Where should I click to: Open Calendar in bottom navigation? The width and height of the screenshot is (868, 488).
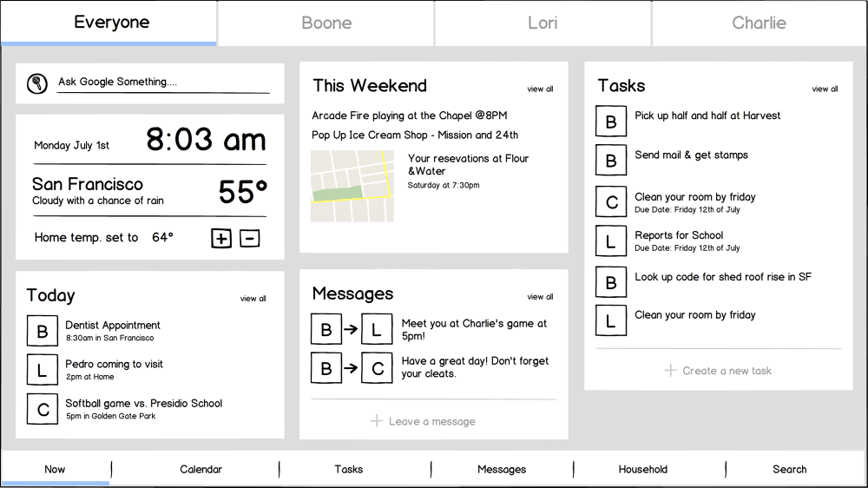(x=201, y=469)
